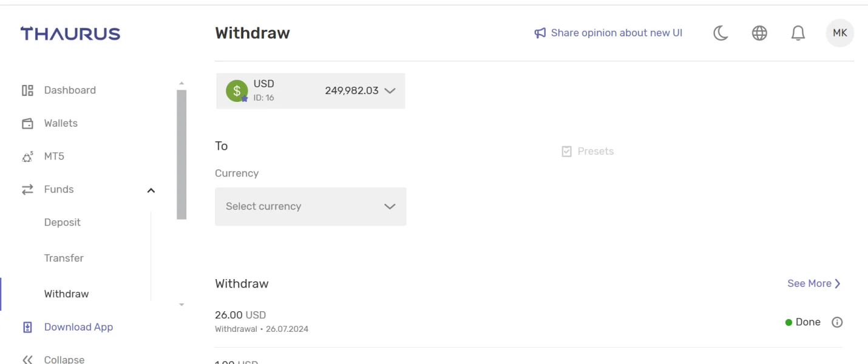Open the MK user avatar menu
The width and height of the screenshot is (868, 364).
click(x=839, y=33)
